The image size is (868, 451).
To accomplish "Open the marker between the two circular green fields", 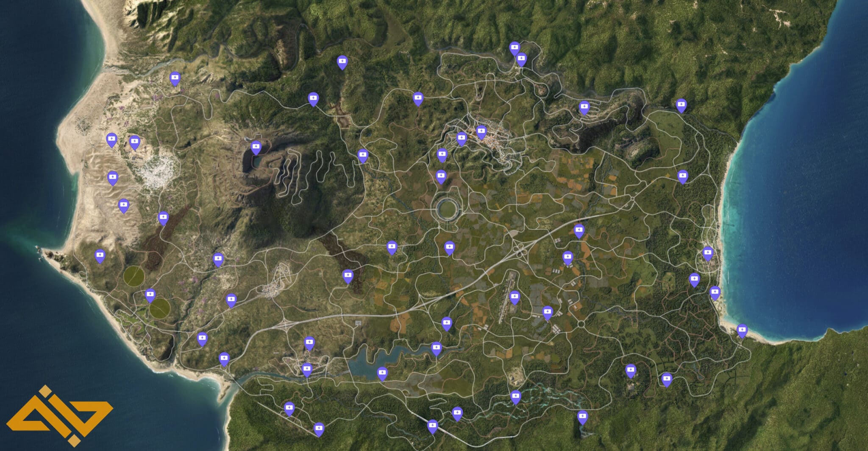I will (150, 295).
